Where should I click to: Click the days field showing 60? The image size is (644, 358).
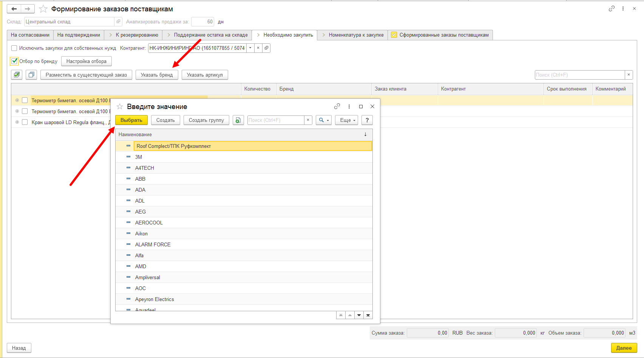(203, 22)
